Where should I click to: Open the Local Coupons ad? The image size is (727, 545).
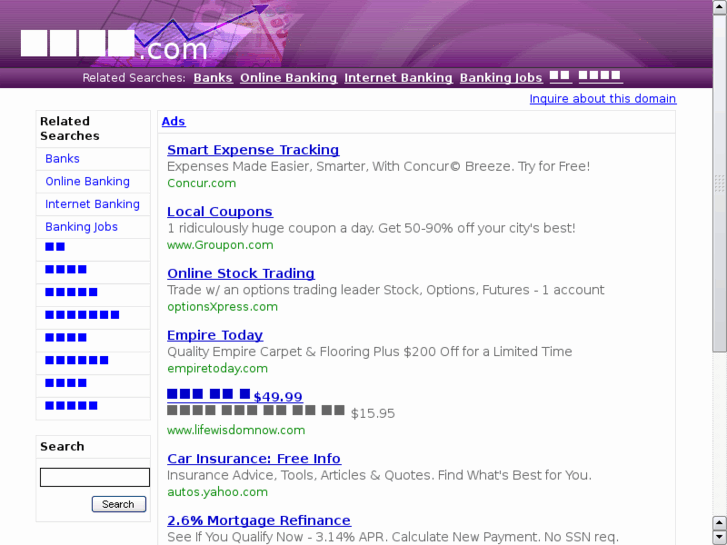pos(220,212)
